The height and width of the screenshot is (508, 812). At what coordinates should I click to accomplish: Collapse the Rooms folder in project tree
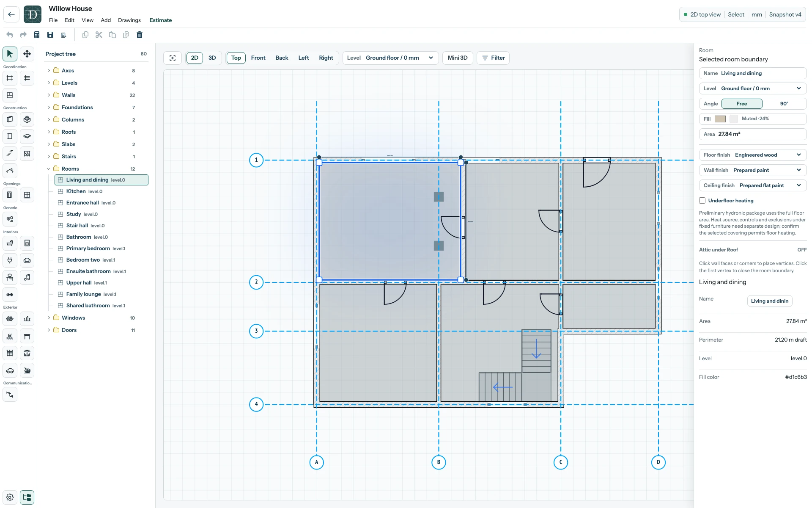point(49,169)
